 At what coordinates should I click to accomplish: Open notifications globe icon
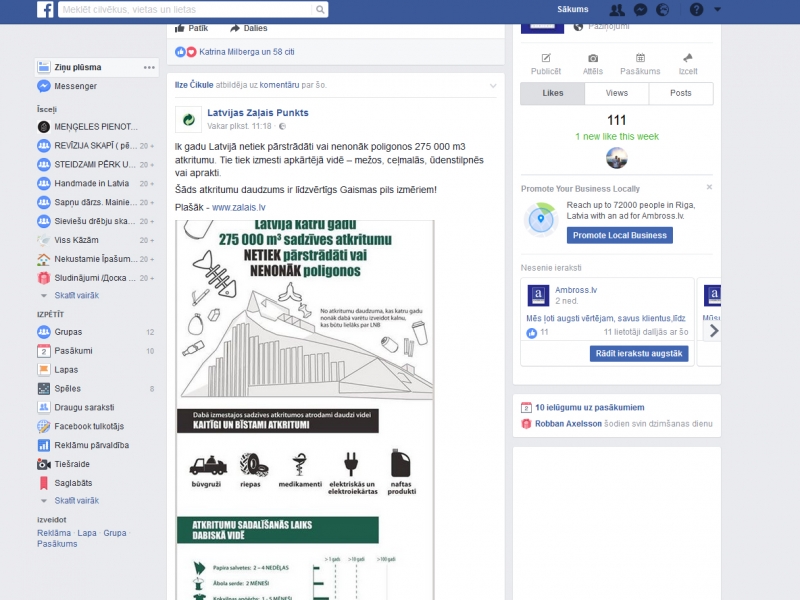click(x=663, y=9)
